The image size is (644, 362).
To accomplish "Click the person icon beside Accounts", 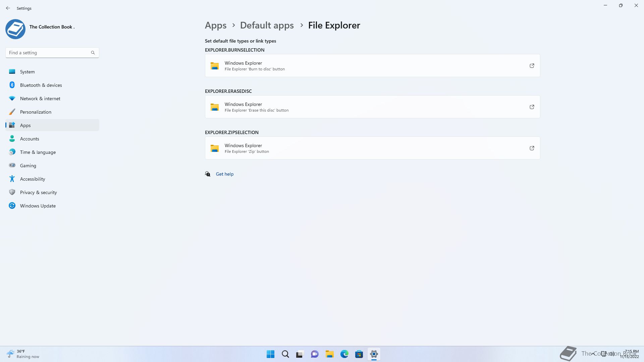I will click(x=12, y=138).
